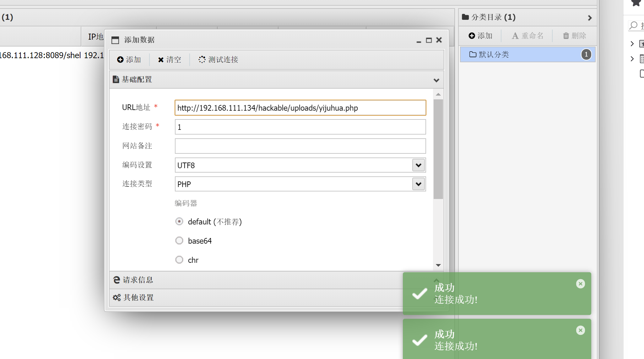
Task: Collapse the 分类目录 panel arrow
Action: point(589,18)
